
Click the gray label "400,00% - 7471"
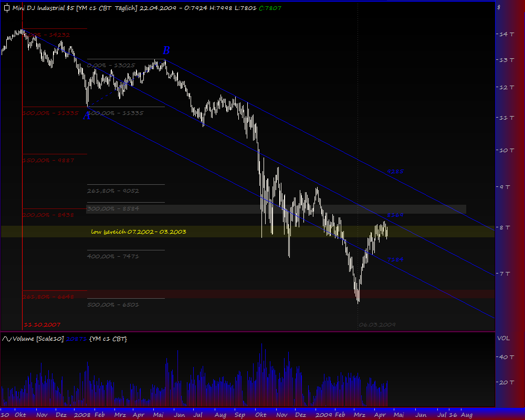coord(113,257)
